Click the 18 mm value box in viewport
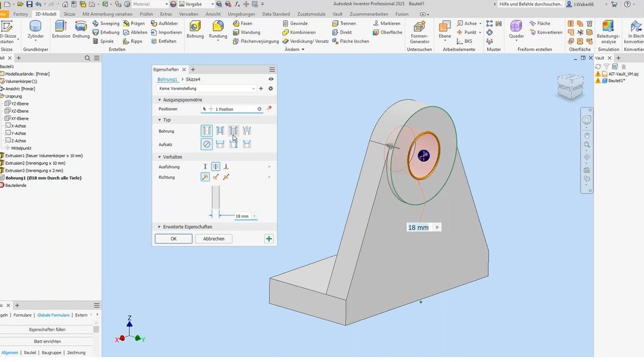The width and height of the screenshot is (644, 362). tap(418, 227)
